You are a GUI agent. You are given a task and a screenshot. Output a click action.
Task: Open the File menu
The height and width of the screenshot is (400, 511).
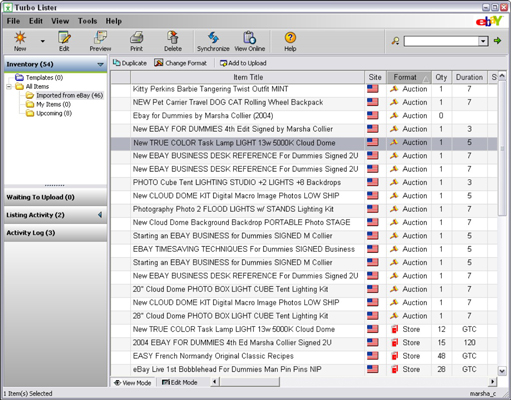(x=13, y=21)
